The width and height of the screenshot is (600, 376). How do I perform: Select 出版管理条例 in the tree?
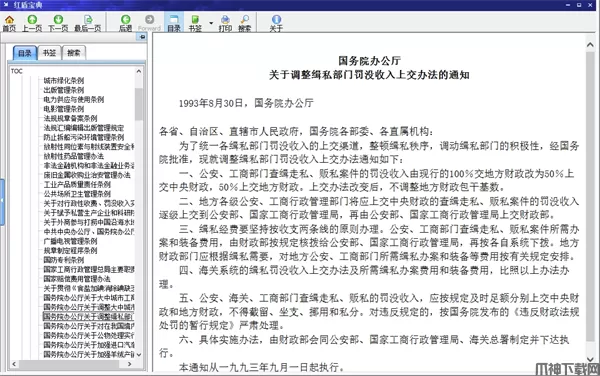click(x=64, y=90)
